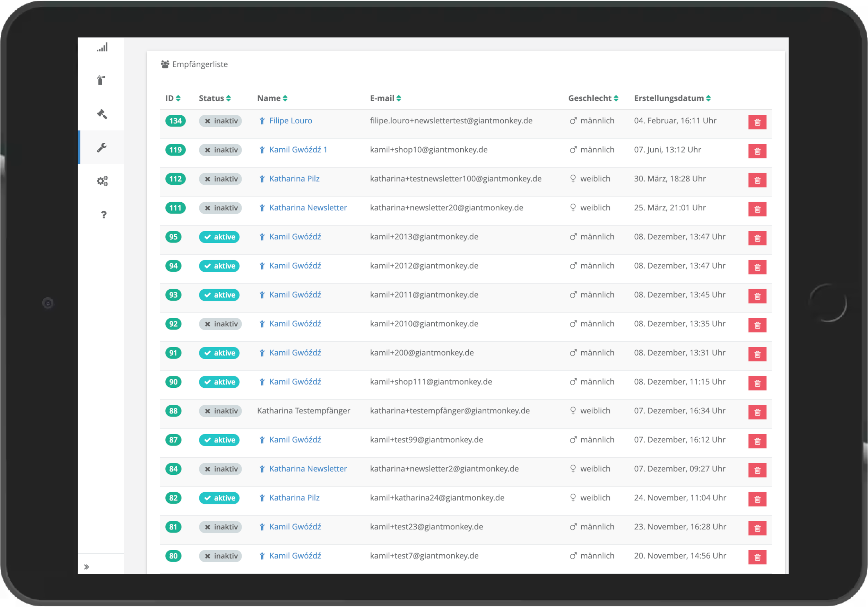Delete recipient 134 Filipe Louro
This screenshot has width=868, height=607.
coord(757,122)
